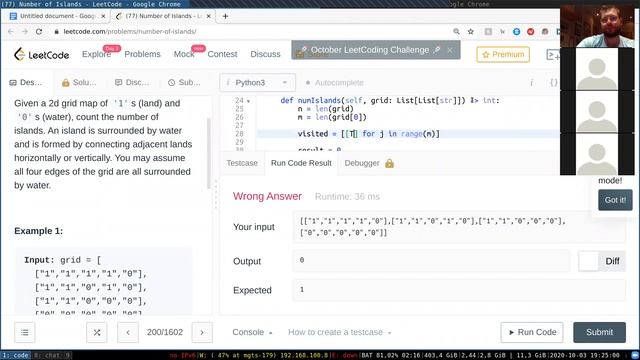Expand 'How to create a testcase' dropdown
640x360 pixels.
(340, 332)
